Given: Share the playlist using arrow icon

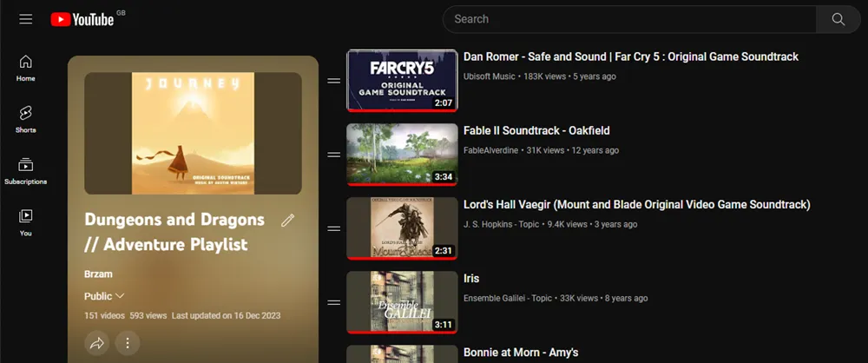Looking at the screenshot, I should [x=97, y=344].
